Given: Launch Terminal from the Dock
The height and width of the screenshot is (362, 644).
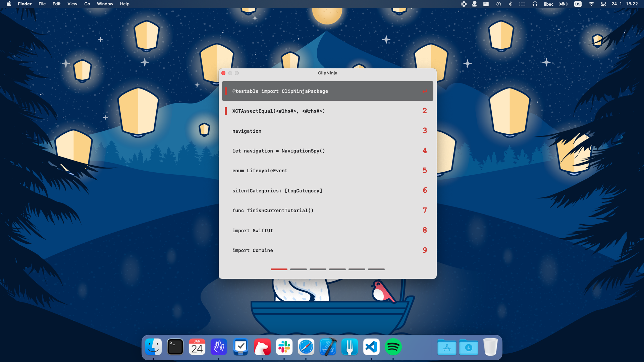Looking at the screenshot, I should click(x=175, y=347).
